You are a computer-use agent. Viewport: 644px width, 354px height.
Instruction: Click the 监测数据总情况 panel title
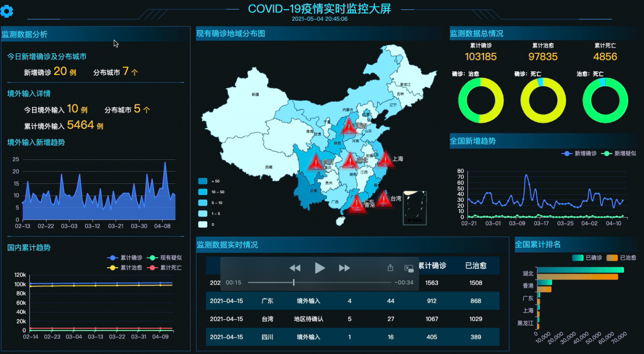tap(476, 33)
